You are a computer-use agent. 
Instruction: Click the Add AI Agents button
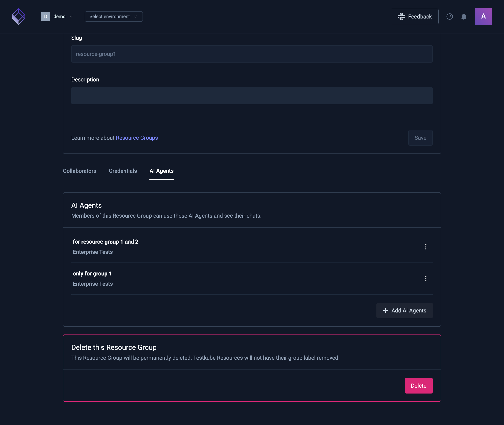(404, 310)
